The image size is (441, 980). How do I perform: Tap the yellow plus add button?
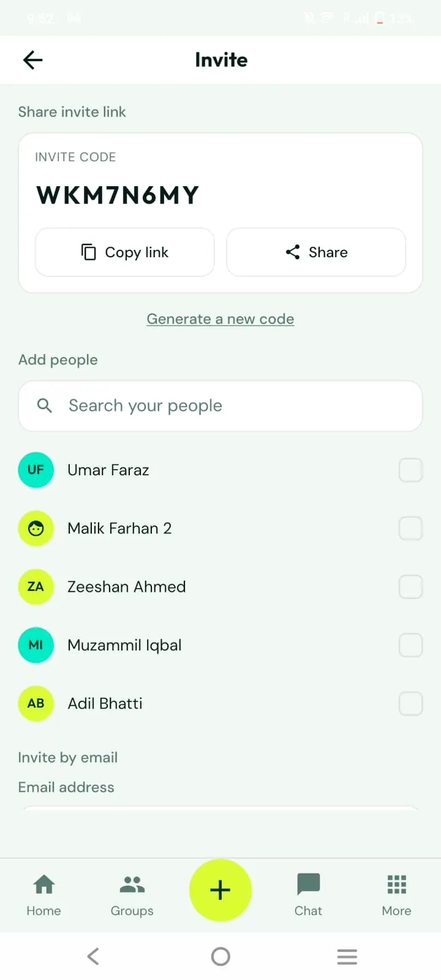(x=221, y=890)
